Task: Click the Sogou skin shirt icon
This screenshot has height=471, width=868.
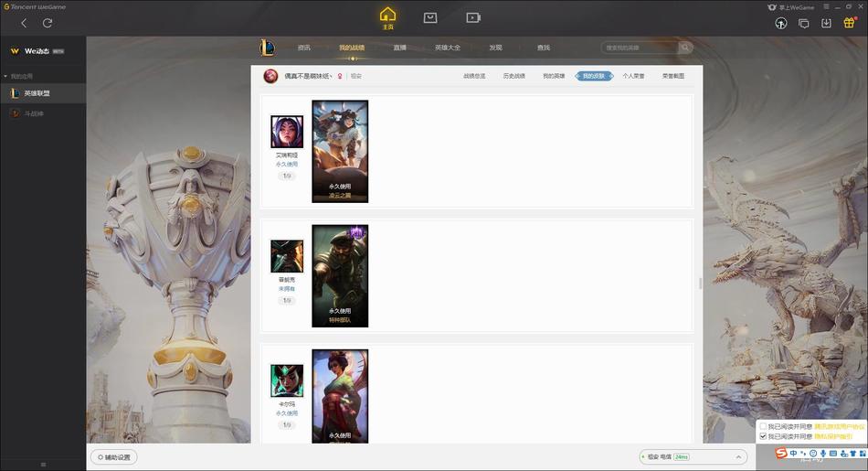Action: [x=853, y=454]
